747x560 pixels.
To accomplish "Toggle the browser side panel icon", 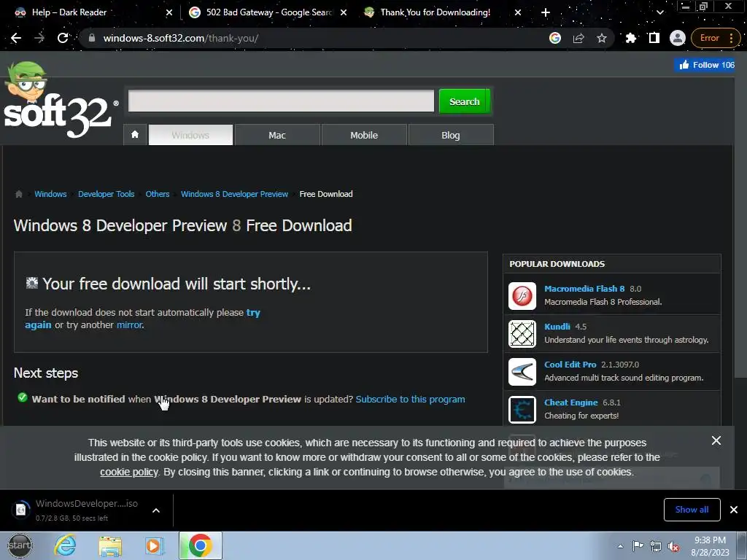I will tap(654, 38).
